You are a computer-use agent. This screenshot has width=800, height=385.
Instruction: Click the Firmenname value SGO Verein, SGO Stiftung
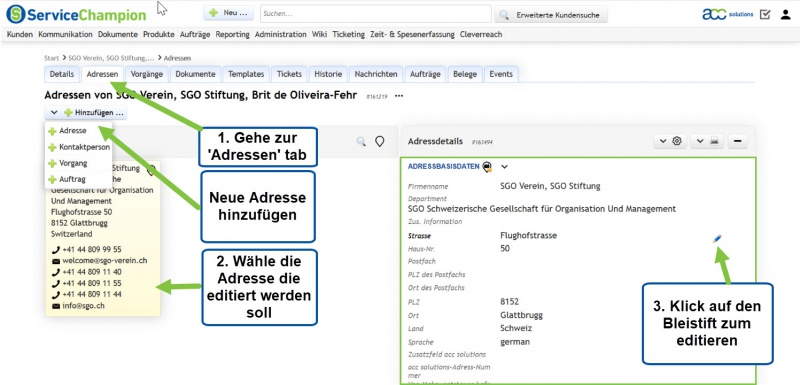coord(550,186)
